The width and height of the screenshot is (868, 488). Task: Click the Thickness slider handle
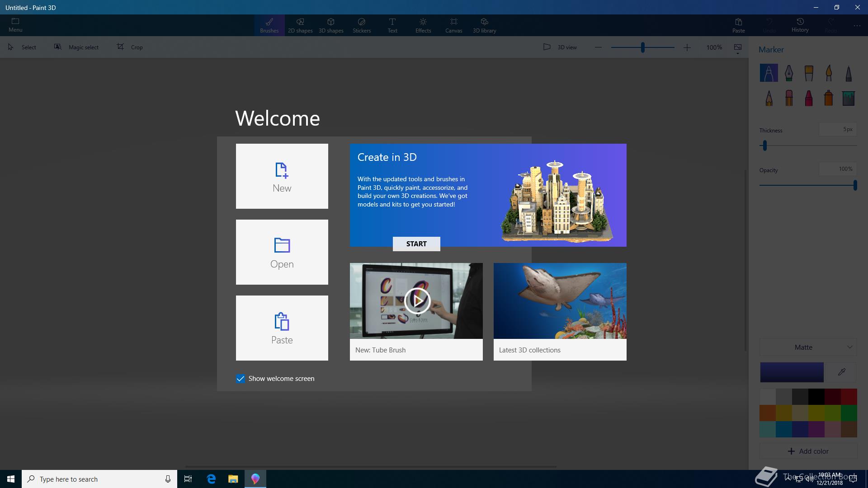click(765, 145)
